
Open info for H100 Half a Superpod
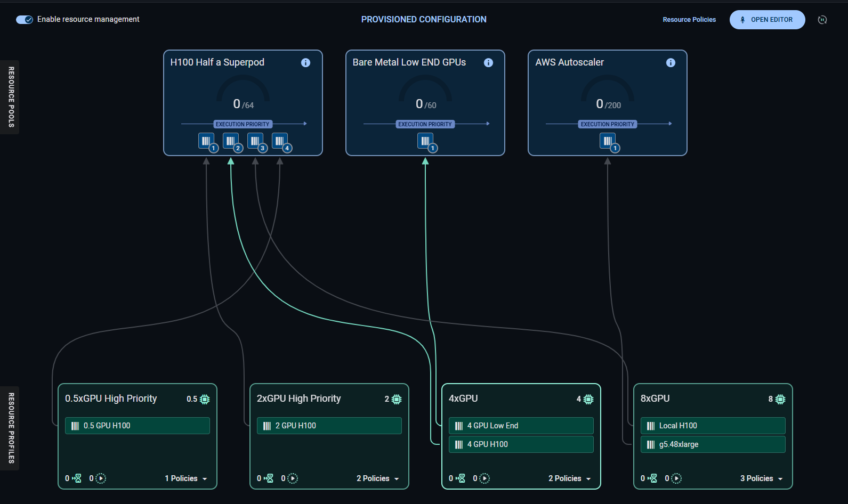305,63
